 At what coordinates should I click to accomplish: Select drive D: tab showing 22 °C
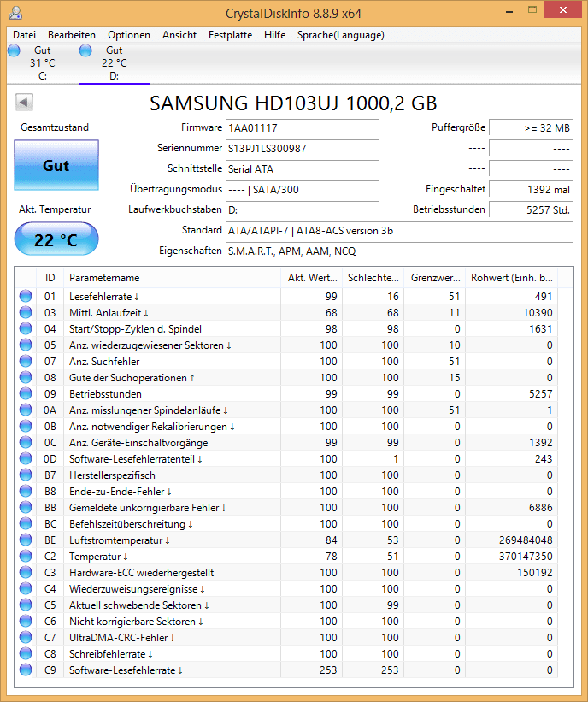pyautogui.click(x=115, y=63)
